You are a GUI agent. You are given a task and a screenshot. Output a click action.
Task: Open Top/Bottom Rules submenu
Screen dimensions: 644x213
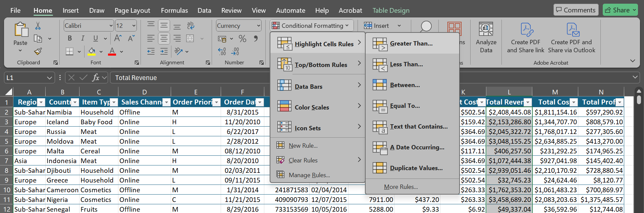[x=318, y=64]
